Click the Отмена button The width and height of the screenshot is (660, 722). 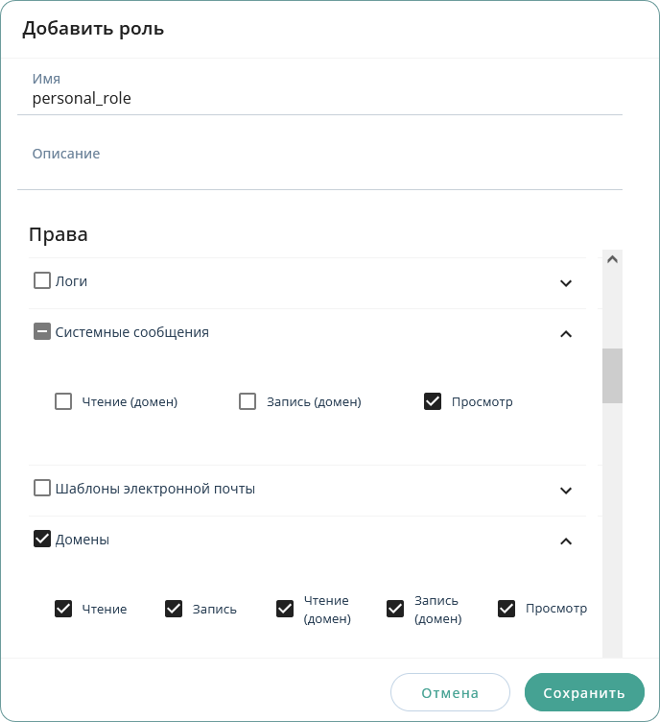449,692
